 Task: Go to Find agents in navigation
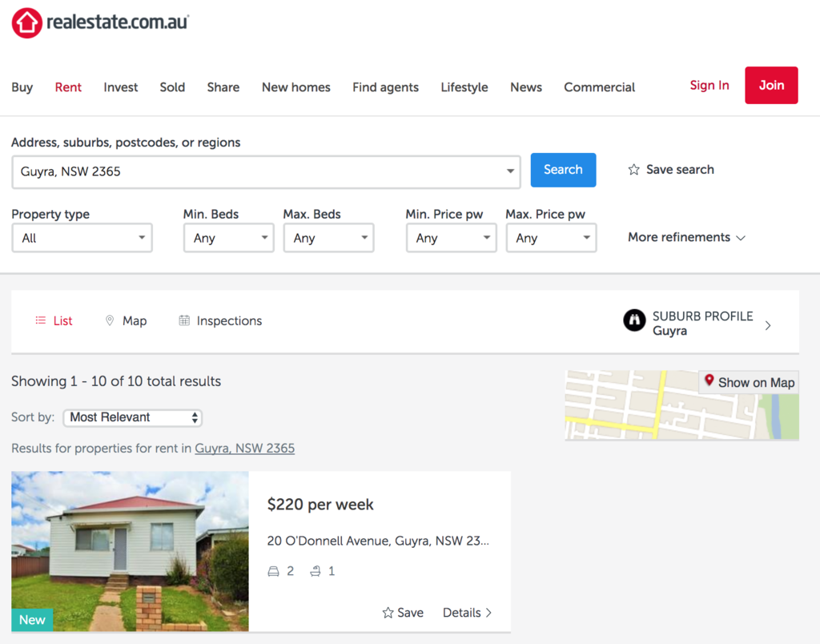[385, 87]
